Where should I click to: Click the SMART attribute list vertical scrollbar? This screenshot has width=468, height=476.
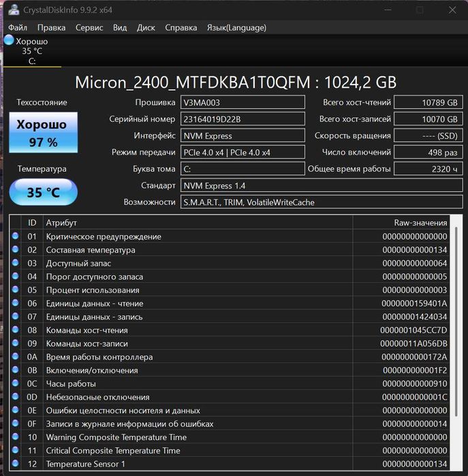pos(456,322)
